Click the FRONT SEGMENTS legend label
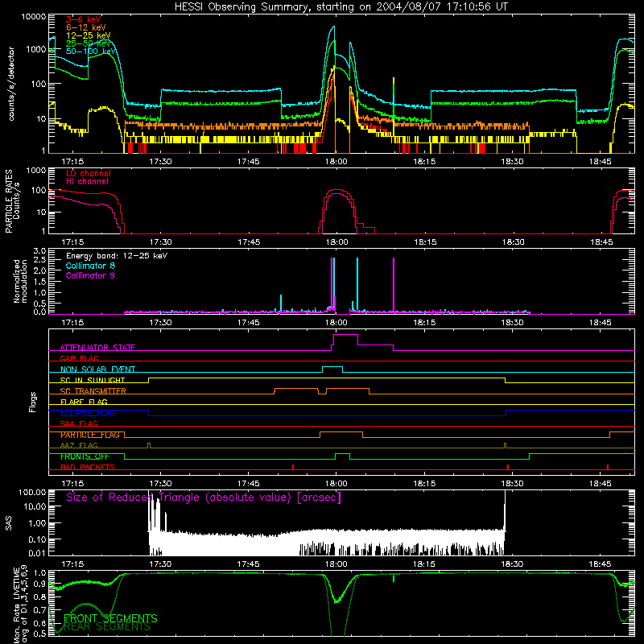Image resolution: width=644 pixels, height=644 pixels. [110, 618]
